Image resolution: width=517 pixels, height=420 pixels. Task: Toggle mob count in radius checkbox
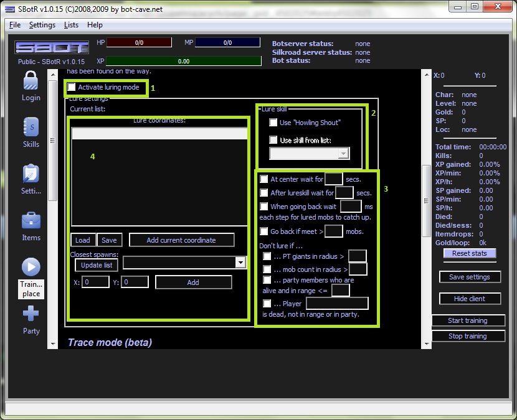pyautogui.click(x=267, y=269)
